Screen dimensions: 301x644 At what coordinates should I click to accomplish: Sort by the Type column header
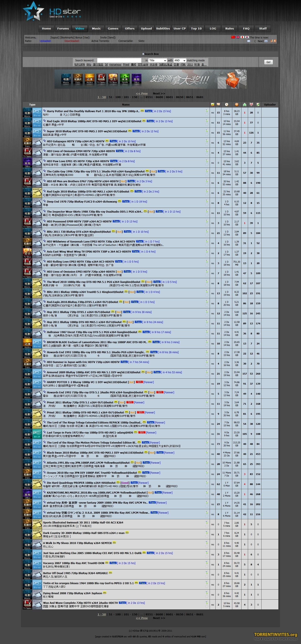point(32,104)
